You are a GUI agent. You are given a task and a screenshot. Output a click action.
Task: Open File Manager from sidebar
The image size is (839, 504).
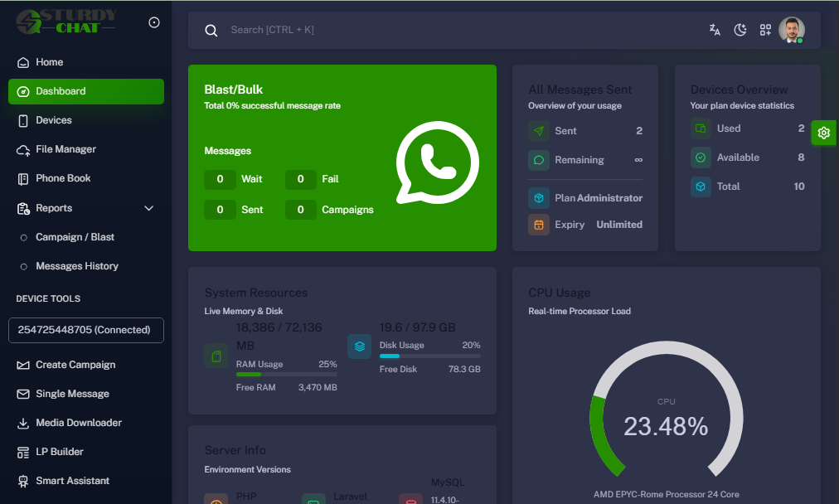tap(65, 149)
